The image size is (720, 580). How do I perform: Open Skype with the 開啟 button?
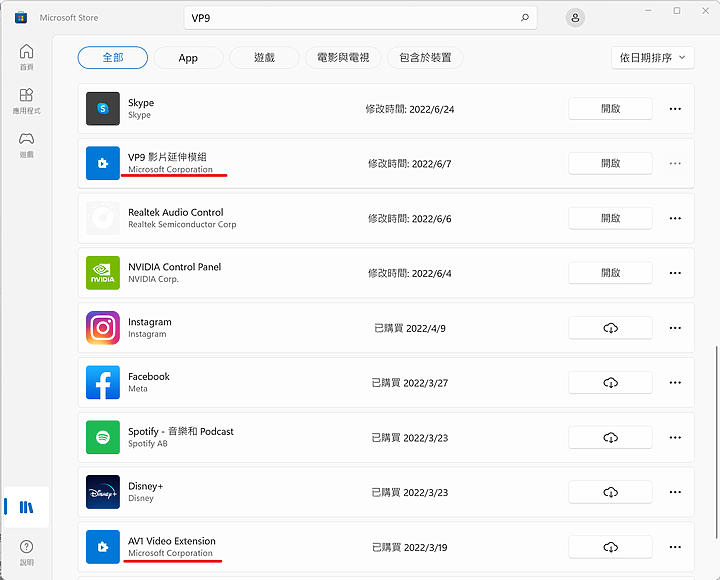(x=610, y=108)
